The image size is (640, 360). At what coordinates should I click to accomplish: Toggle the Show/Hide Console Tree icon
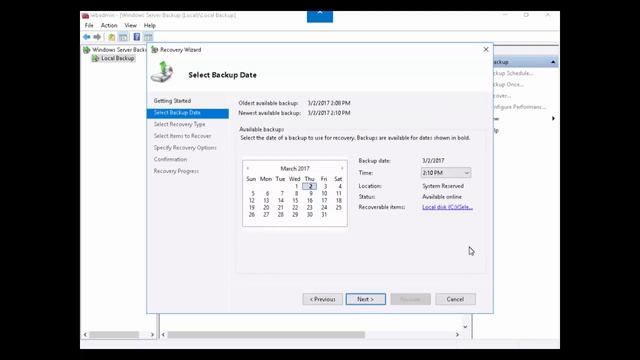point(123,37)
